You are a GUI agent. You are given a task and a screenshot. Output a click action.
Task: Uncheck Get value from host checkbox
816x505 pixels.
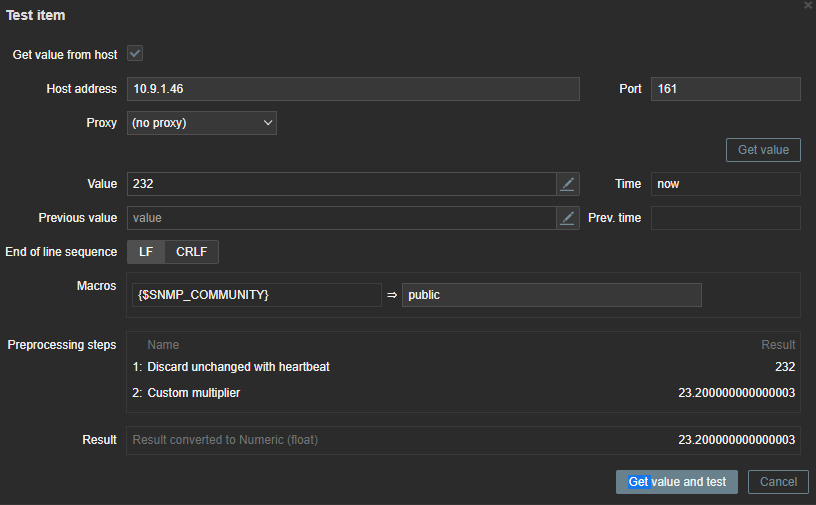[x=134, y=54]
